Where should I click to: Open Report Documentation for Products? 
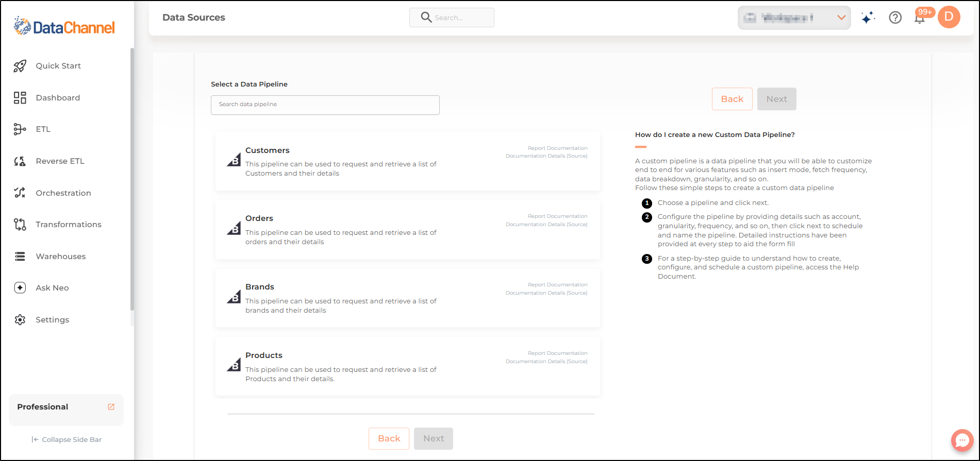[557, 353]
